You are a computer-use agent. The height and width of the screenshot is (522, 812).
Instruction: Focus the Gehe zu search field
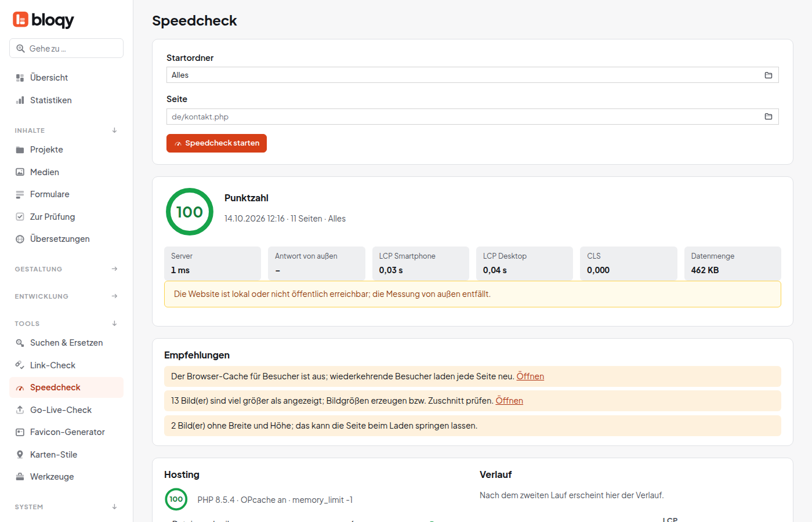tap(66, 48)
